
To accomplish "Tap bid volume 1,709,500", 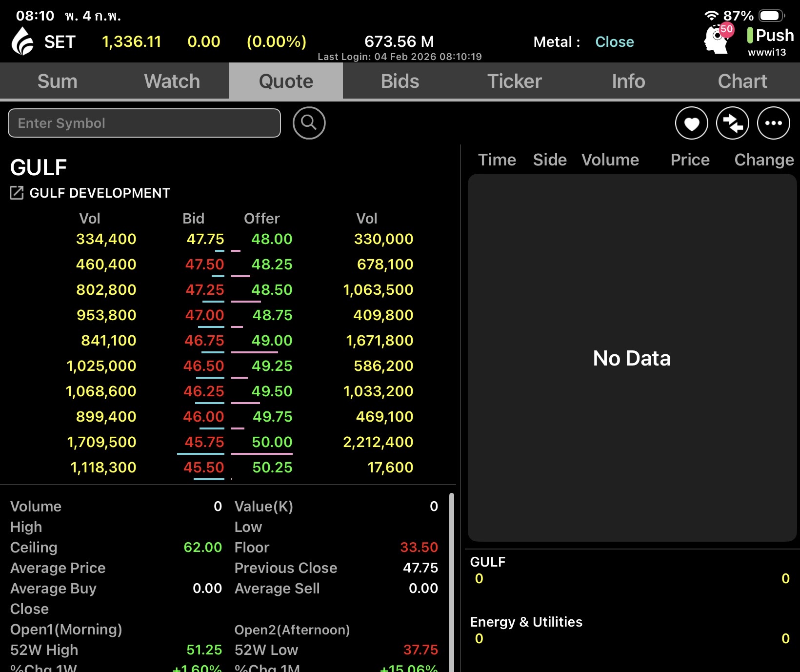I will [101, 442].
